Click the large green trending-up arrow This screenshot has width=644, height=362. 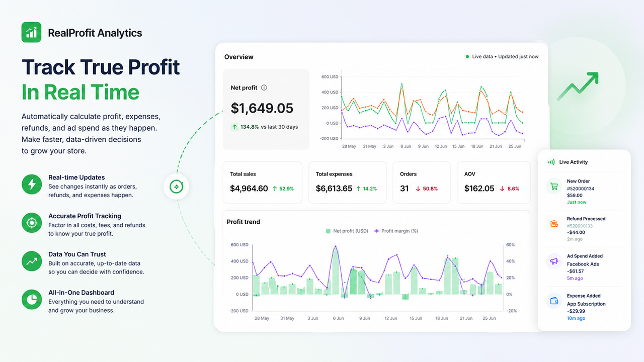click(x=578, y=86)
